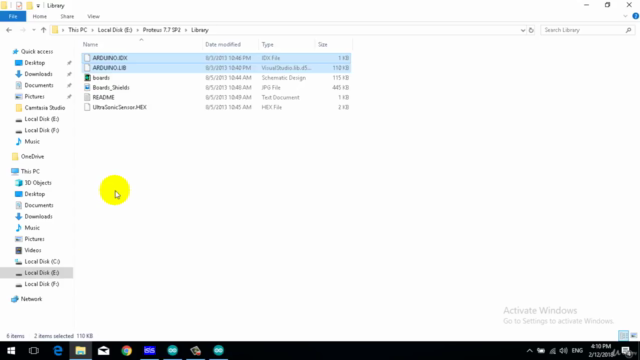
Task: Open Windows Start menu
Action: pyautogui.click(x=11, y=351)
